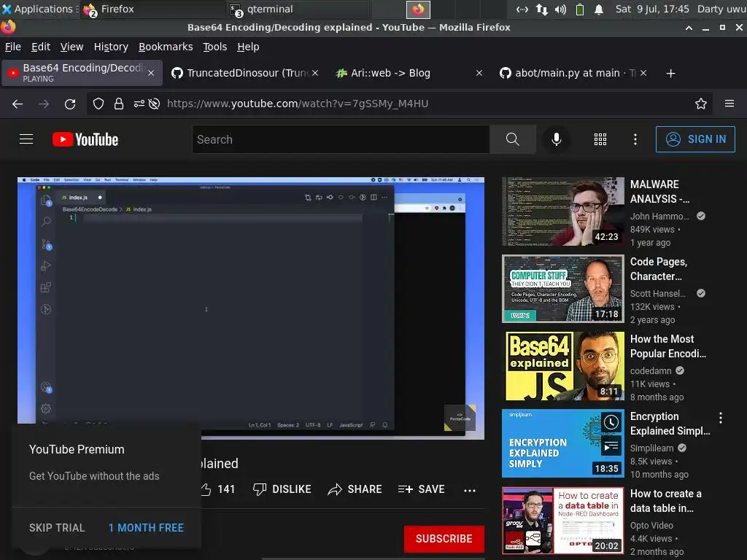Check the battery tray icon
The image size is (747, 560).
pyautogui.click(x=580, y=9)
